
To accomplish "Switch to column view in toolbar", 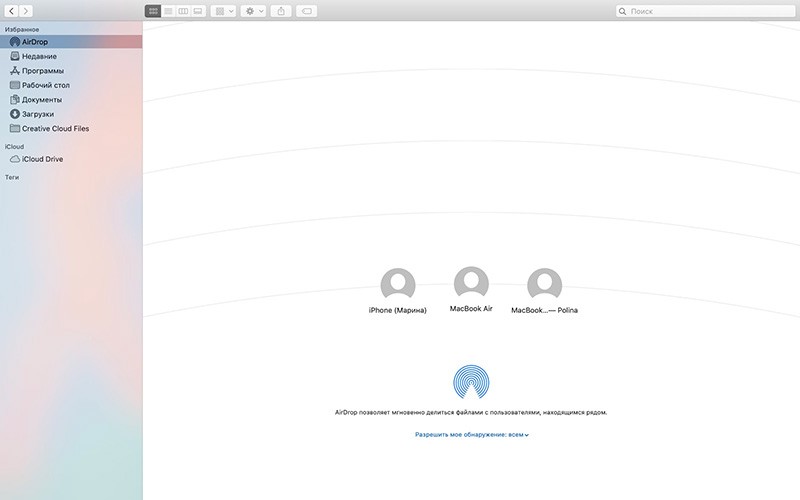I will [x=183, y=11].
